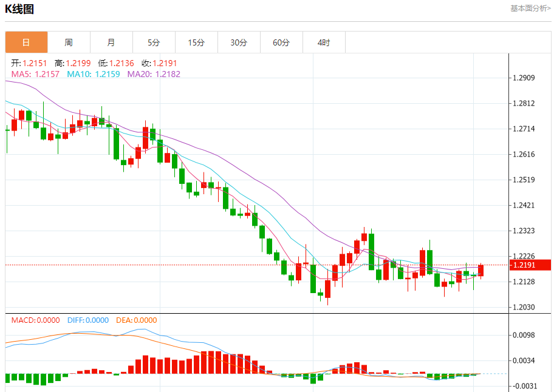
Task: Click the 高: 1.2199 high price value
Action: coord(73,63)
